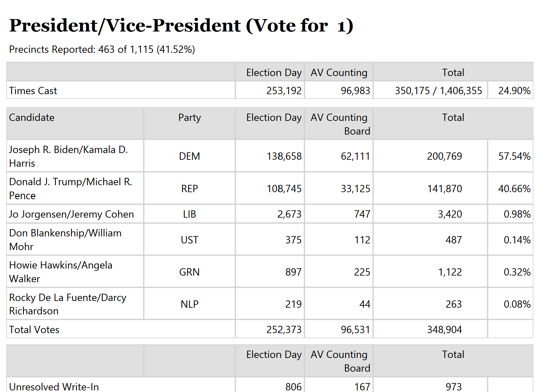Click the REP party label
556x392 pixels.
[190, 189]
